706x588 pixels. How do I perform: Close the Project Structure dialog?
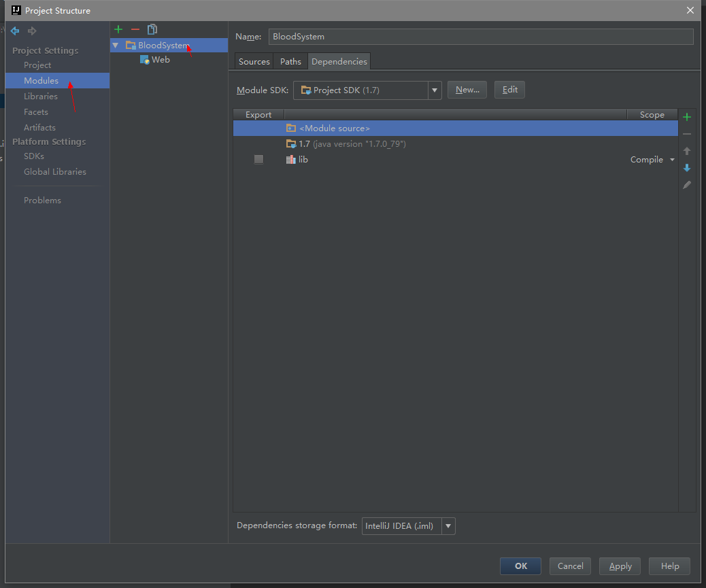[690, 10]
